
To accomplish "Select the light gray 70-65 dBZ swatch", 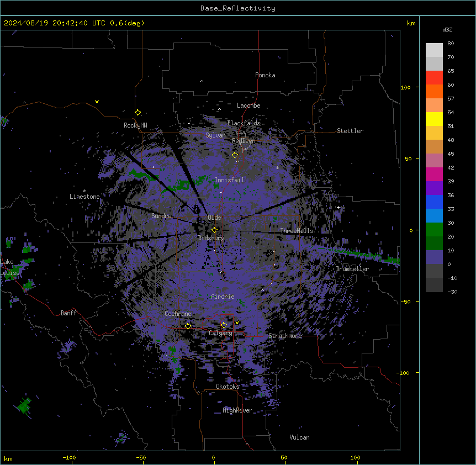I will pyautogui.click(x=434, y=64).
